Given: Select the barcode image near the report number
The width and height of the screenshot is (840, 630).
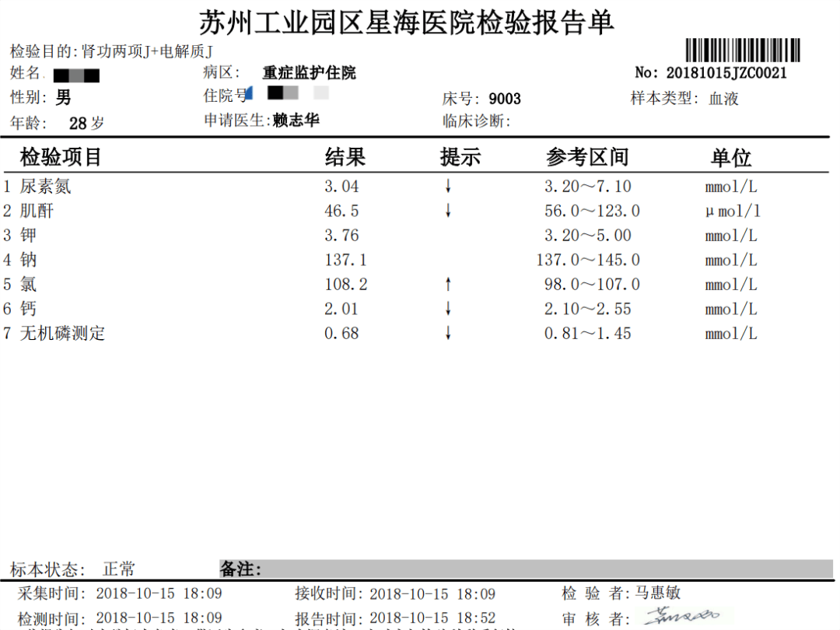Looking at the screenshot, I should pos(743,50).
